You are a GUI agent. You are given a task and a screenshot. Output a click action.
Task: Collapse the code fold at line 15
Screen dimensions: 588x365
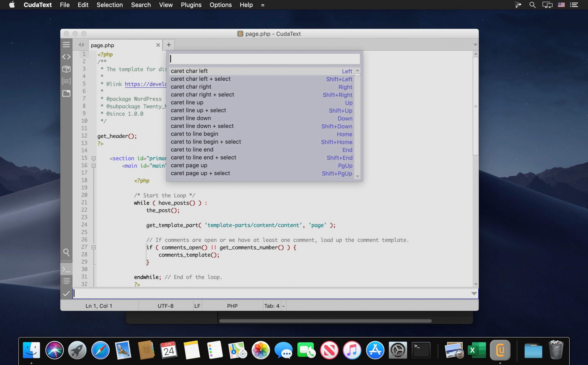pos(94,158)
